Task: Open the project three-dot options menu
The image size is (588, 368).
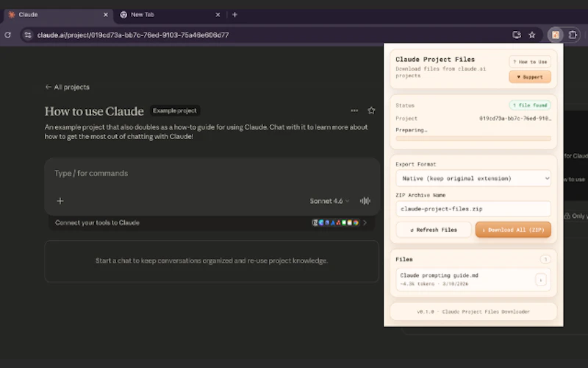Action: [x=354, y=110]
